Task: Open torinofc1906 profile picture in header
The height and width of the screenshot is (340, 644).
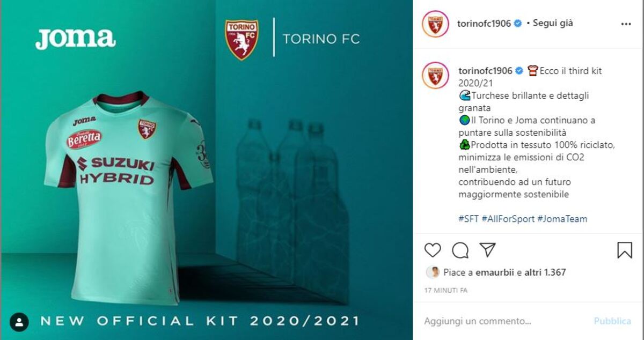Action: 435,24
